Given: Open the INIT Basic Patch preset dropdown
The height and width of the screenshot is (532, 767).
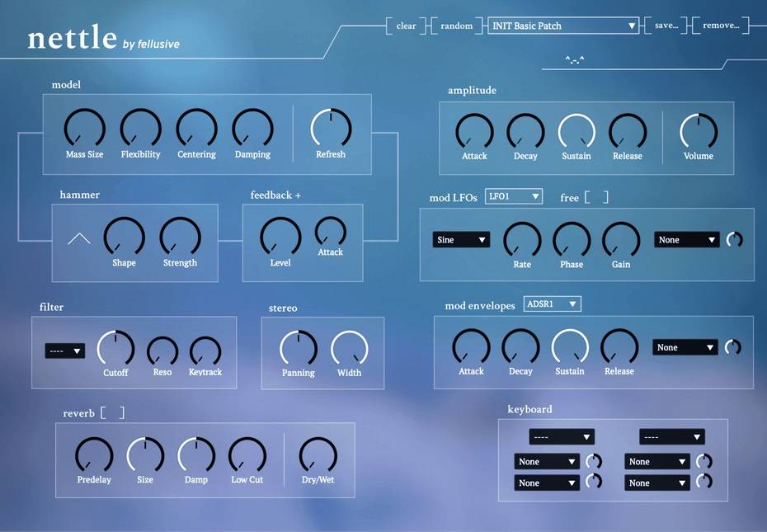Looking at the screenshot, I should coord(564,26).
